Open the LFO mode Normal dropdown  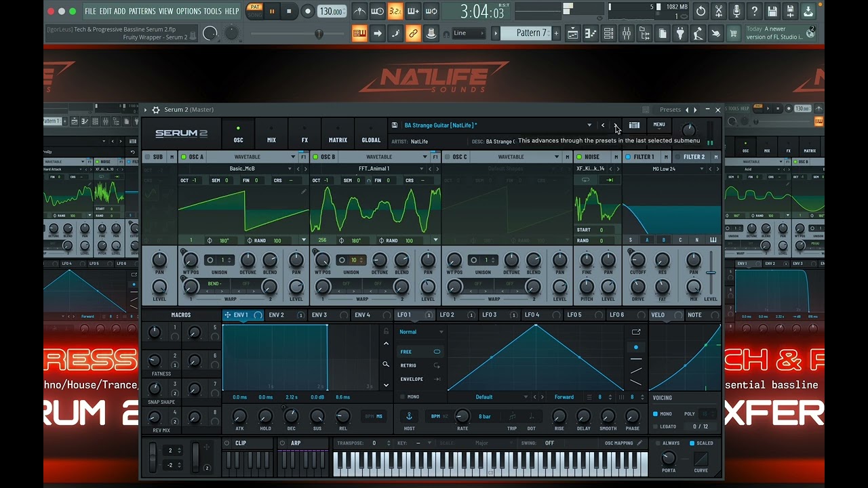point(420,332)
